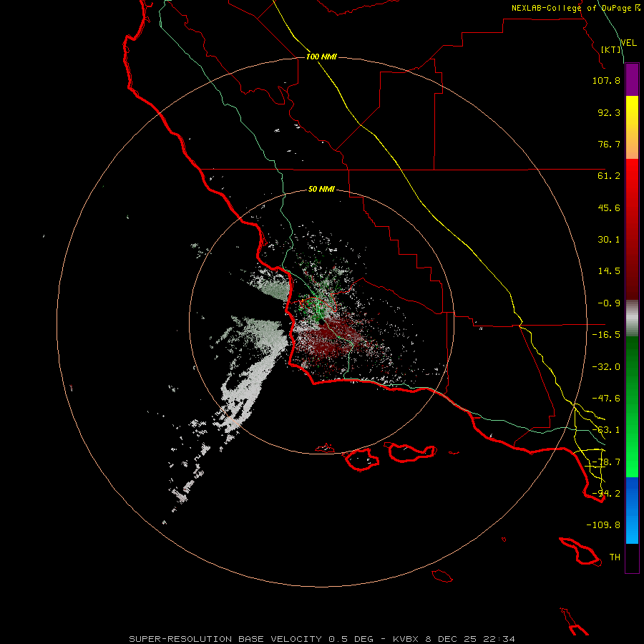644x644 pixels.
Task: Click the -47.6 scale value
Action: [x=606, y=399]
